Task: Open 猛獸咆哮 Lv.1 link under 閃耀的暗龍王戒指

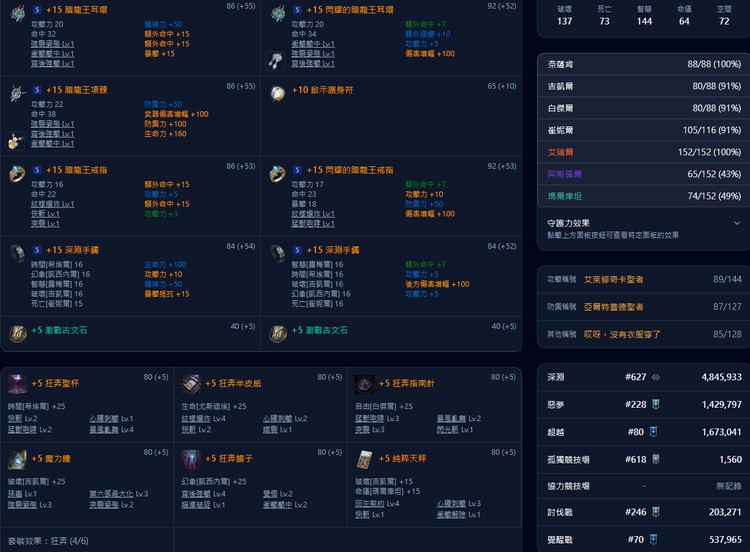Action: [313, 223]
